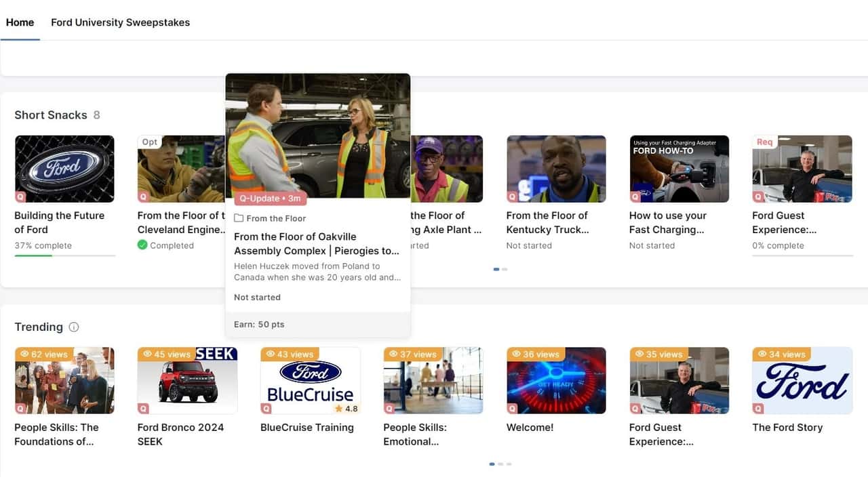Open People Skills: Emotional course title
Viewport: 868px width, 488px height.
coord(415,434)
